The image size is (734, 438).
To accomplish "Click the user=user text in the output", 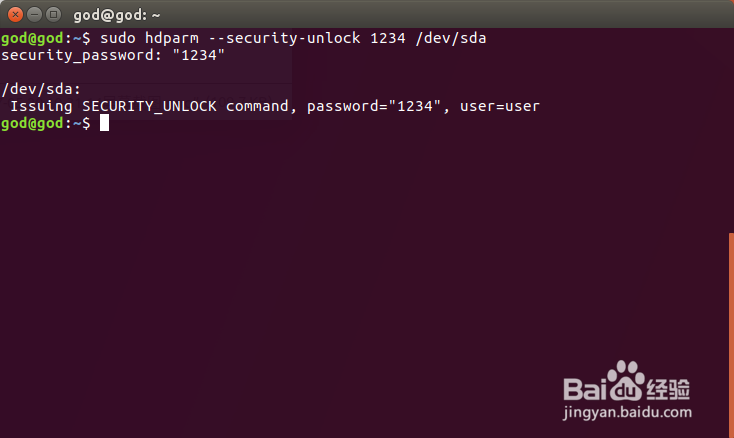I will point(499,107).
